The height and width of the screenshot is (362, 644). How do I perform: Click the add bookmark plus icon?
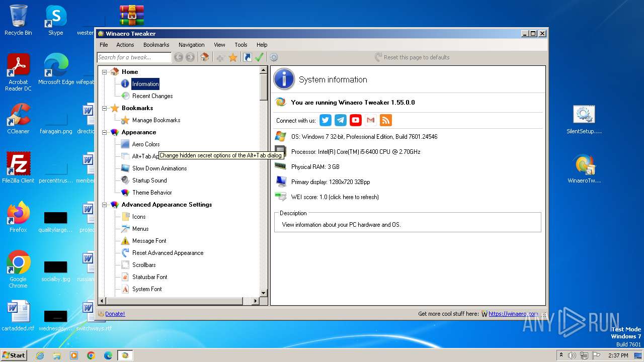[220, 57]
